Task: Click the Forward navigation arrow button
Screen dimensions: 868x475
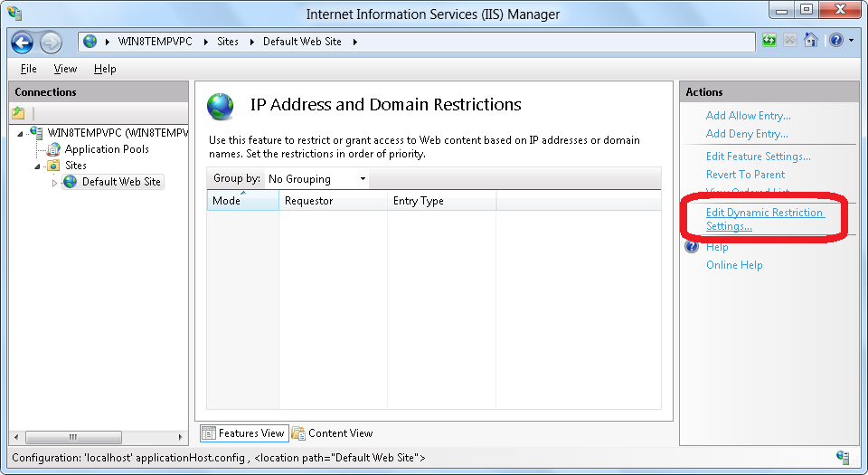Action: (x=51, y=42)
